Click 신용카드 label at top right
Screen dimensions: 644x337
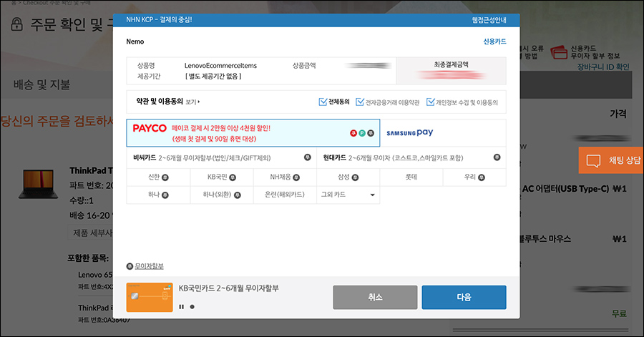point(495,41)
